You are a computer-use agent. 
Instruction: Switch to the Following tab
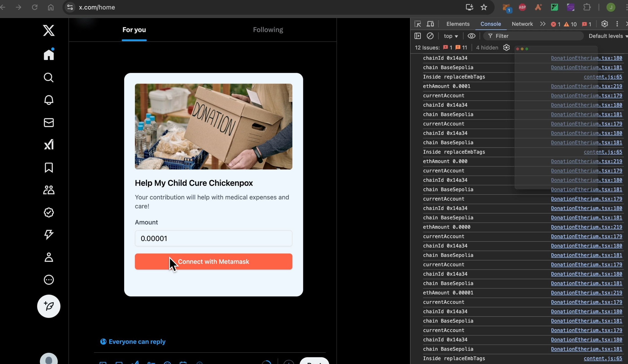coord(268,30)
